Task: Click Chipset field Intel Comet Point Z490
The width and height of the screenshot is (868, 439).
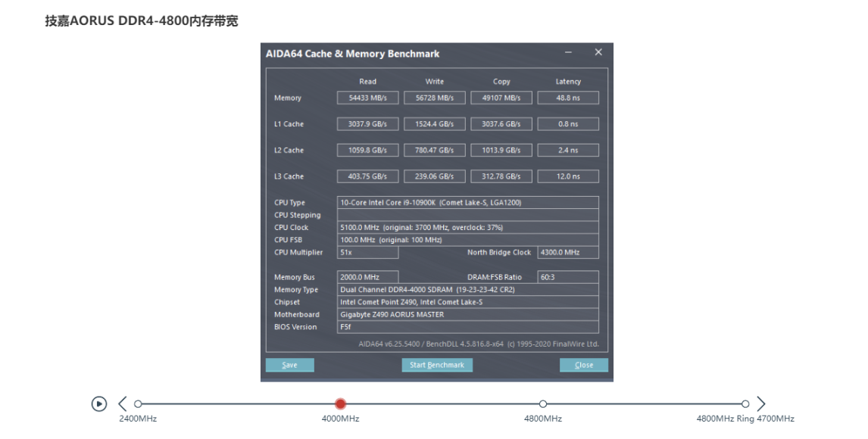Action: (x=468, y=302)
